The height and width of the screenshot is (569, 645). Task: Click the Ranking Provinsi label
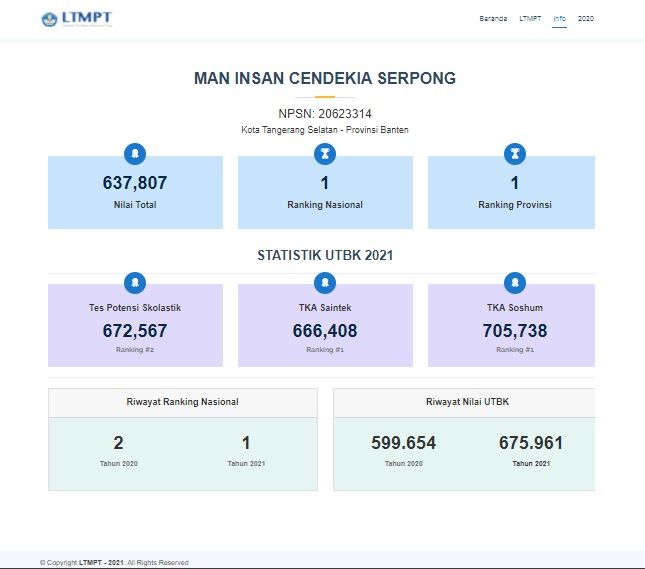click(x=515, y=204)
